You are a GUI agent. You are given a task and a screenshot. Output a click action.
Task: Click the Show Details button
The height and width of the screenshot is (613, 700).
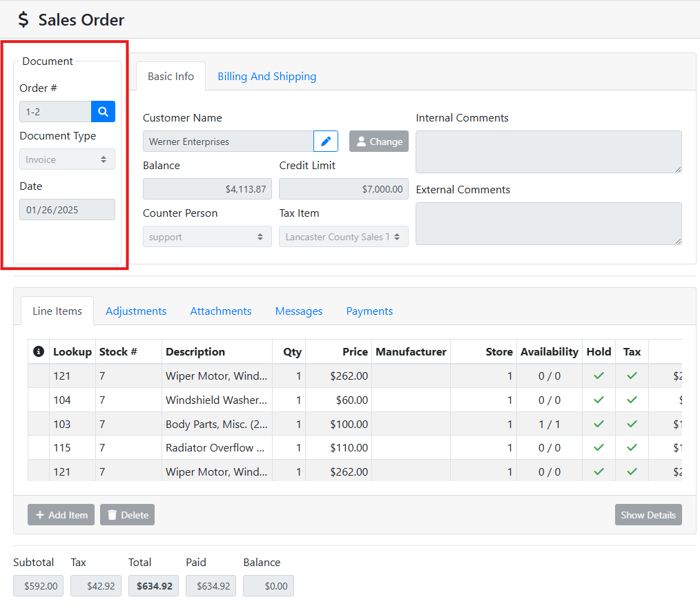[648, 515]
